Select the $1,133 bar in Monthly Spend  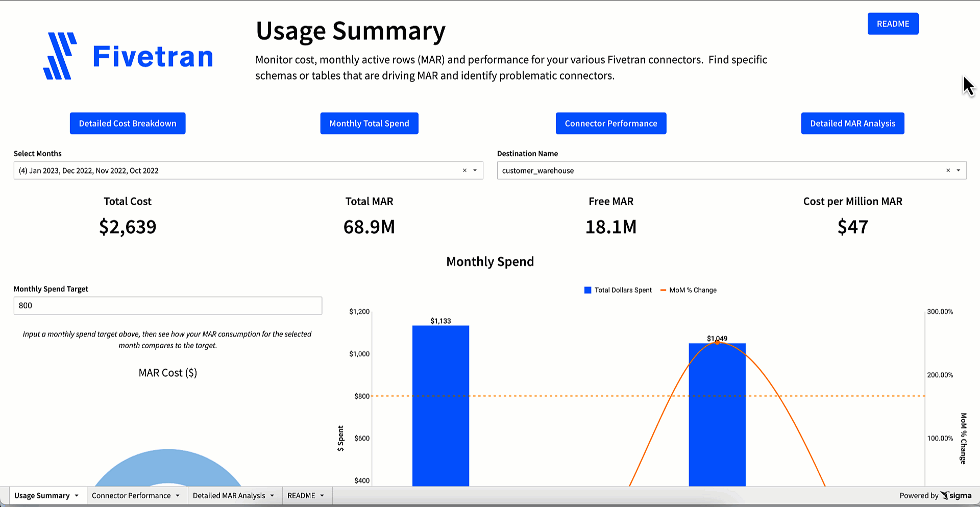[440, 406]
